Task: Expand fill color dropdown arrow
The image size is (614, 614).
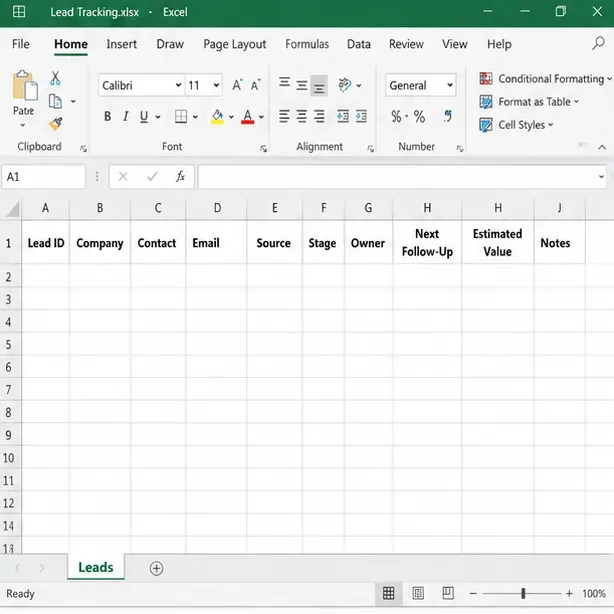Action: pos(231,117)
